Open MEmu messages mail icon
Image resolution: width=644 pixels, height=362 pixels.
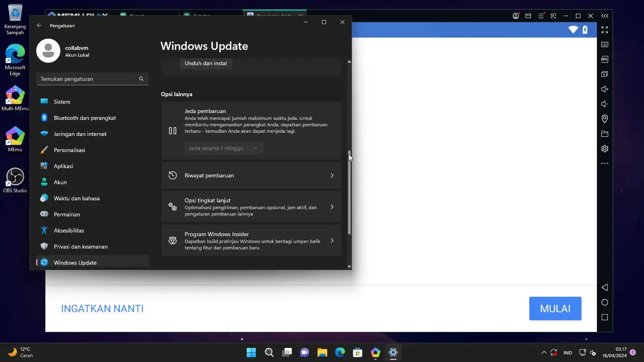[x=528, y=16]
